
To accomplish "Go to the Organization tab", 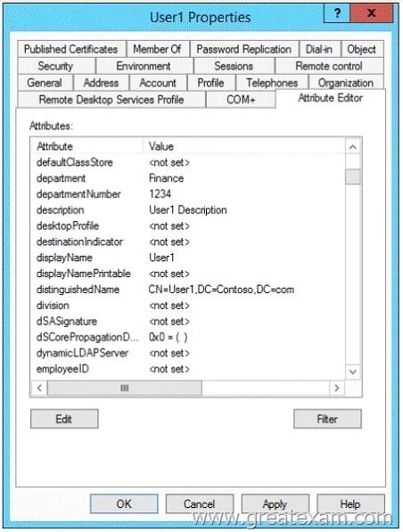I will click(346, 83).
